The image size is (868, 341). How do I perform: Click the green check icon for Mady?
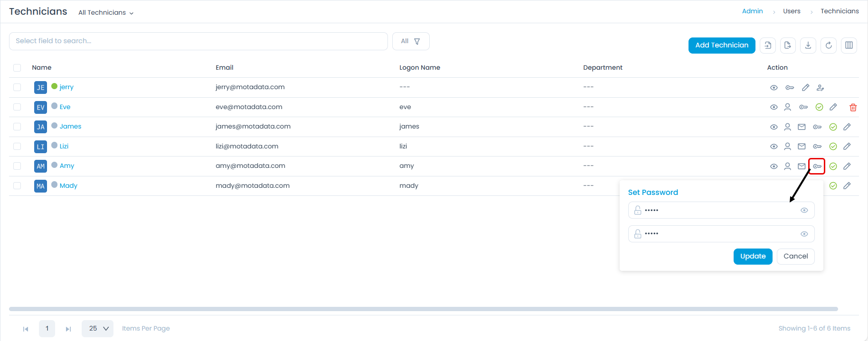(x=833, y=186)
